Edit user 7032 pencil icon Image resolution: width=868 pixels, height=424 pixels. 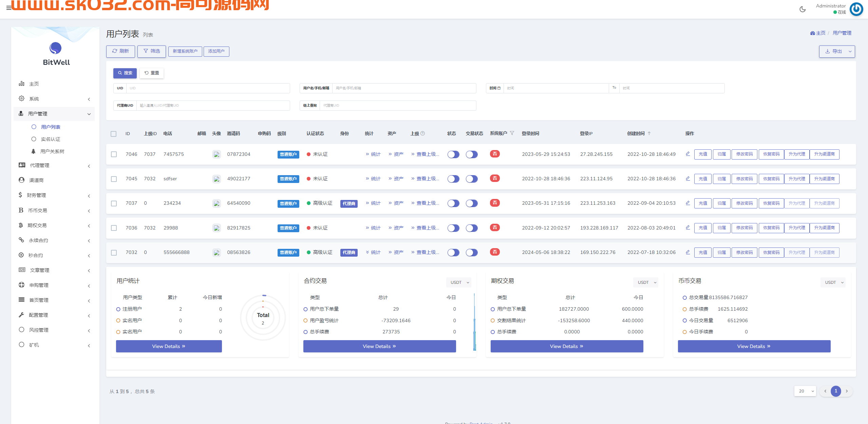[687, 252]
